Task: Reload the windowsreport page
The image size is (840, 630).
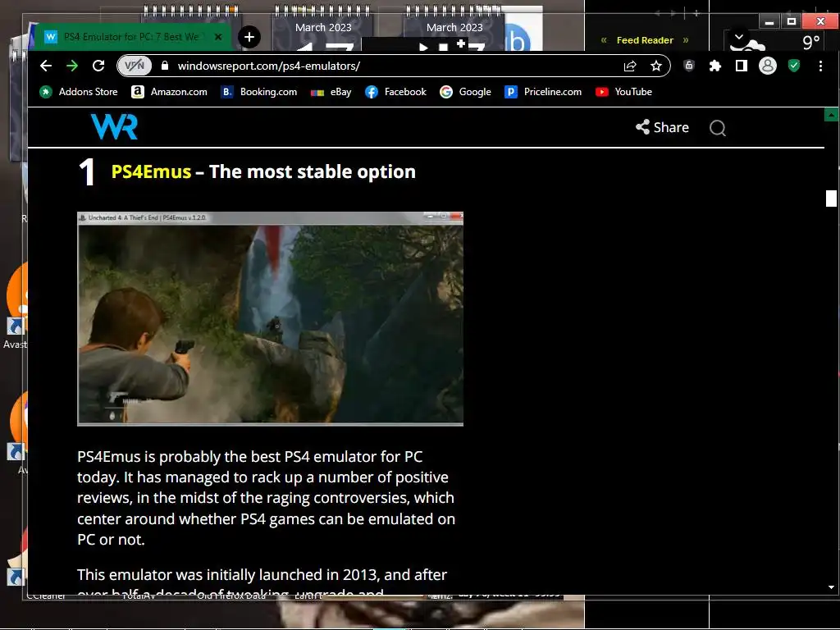Action: [98, 66]
